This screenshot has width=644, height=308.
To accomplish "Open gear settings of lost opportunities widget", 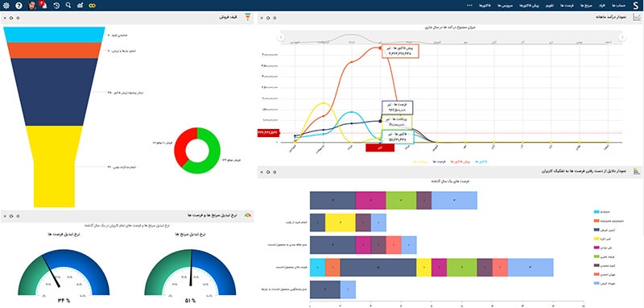I will pos(268,172).
